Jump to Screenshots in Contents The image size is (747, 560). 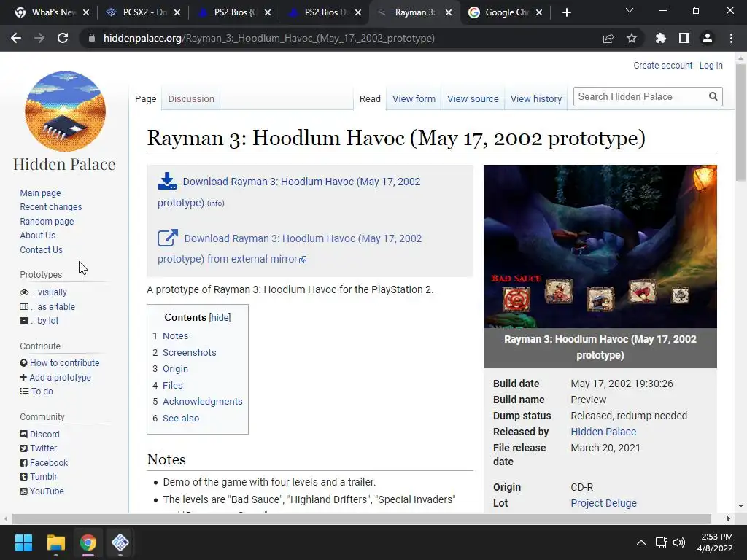tap(189, 352)
